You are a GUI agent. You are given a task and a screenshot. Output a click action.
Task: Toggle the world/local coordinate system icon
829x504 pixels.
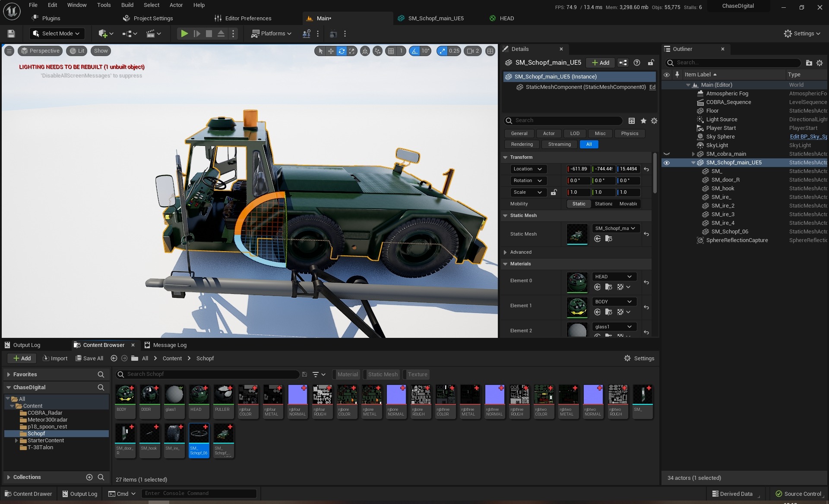(365, 51)
